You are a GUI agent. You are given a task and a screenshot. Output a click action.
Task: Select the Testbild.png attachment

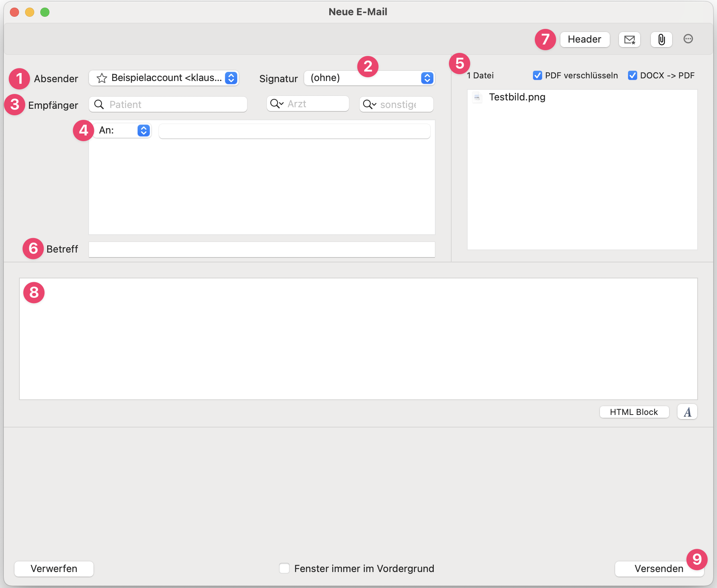(582, 97)
